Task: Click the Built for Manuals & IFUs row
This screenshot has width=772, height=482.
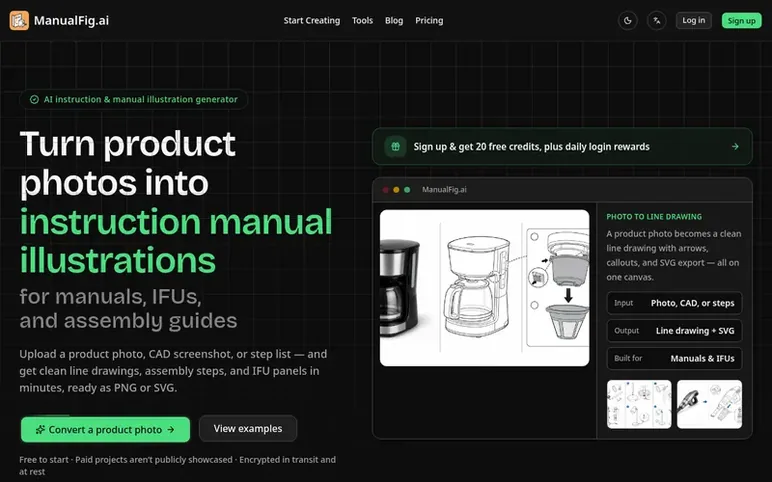Action: (x=674, y=358)
